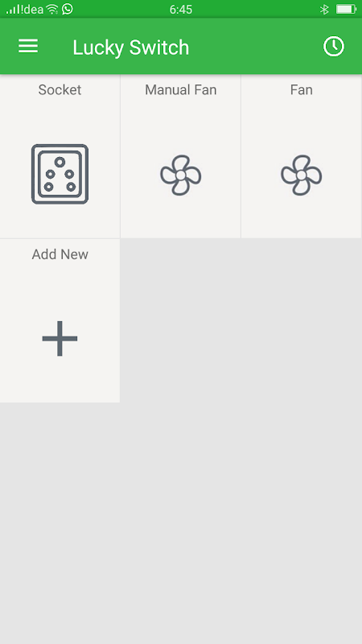Screen dimensions: 362x644
Task: Open the hamburger navigation menu
Action: 28,46
